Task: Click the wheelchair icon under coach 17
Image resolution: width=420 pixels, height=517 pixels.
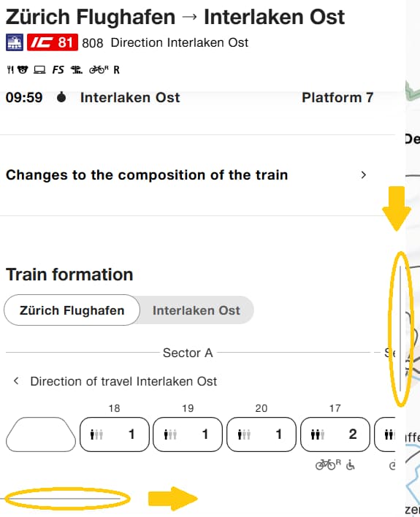Action: coord(351,465)
